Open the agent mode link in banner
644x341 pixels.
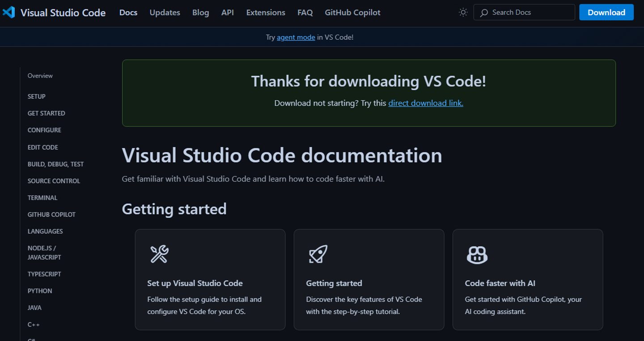[296, 38]
